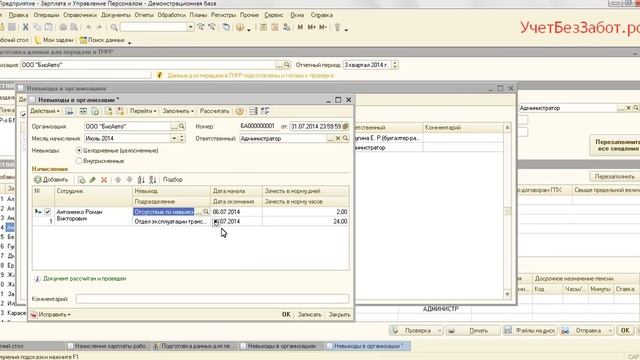This screenshot has height=360, width=640.
Task: Open the Заполнить dropdown menu
Action: click(x=178, y=111)
